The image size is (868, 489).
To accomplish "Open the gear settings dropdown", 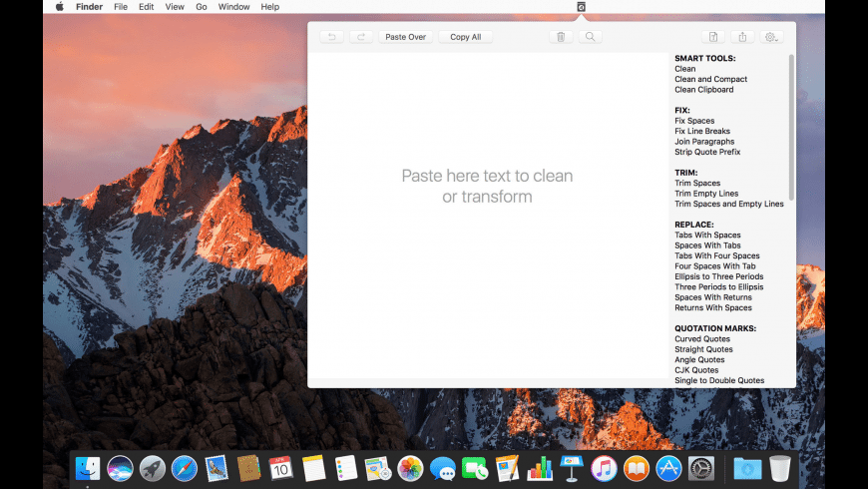I will pyautogui.click(x=771, y=37).
